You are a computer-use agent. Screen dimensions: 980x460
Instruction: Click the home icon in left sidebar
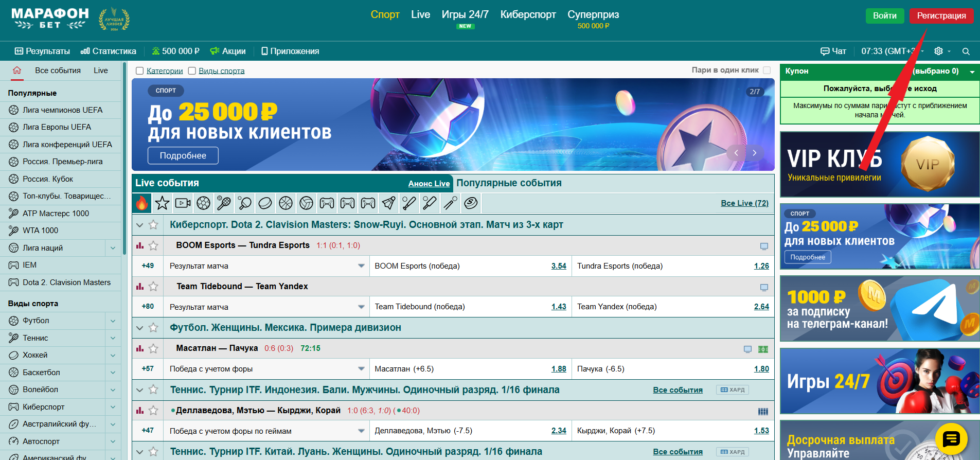click(17, 70)
